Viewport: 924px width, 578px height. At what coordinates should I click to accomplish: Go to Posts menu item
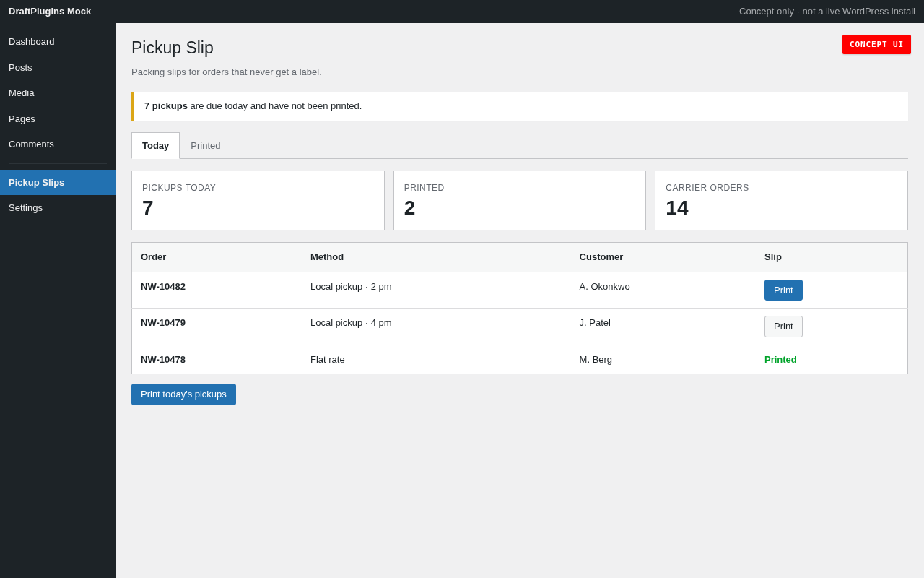(58, 68)
